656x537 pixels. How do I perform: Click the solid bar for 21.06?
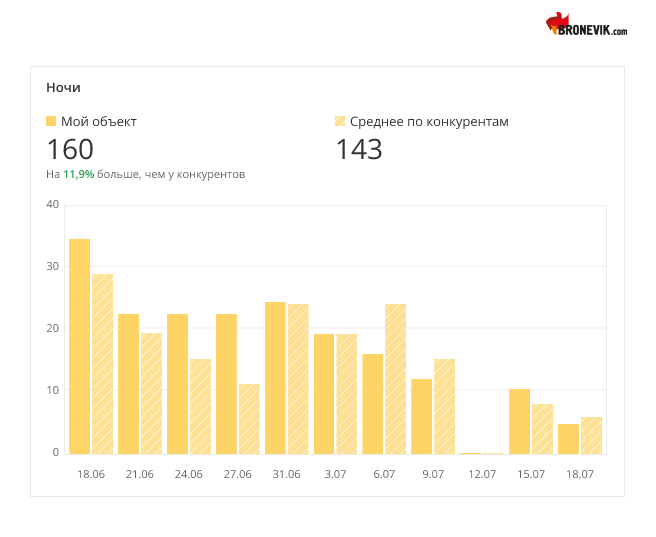pos(128,384)
